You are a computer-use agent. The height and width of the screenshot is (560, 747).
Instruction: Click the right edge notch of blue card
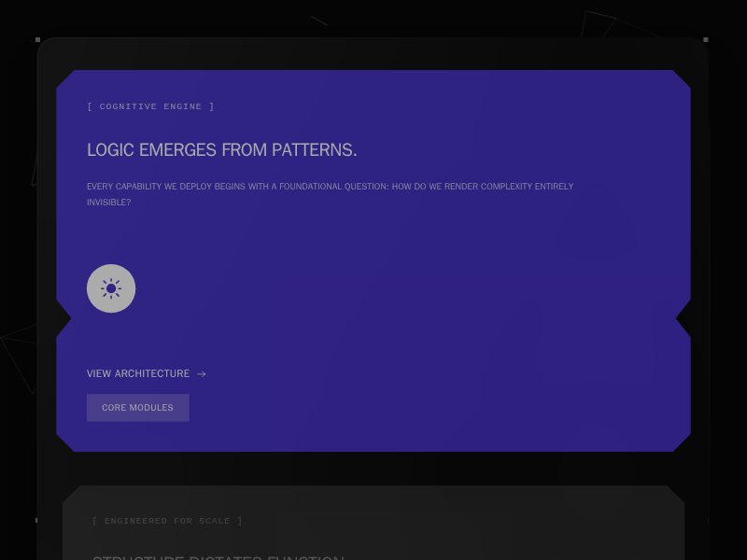coord(683,323)
